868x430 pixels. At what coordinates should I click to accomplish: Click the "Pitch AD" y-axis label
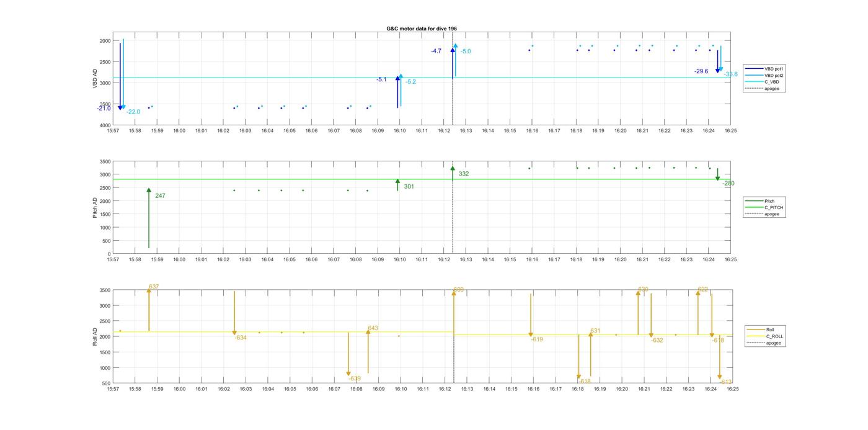(x=95, y=207)
